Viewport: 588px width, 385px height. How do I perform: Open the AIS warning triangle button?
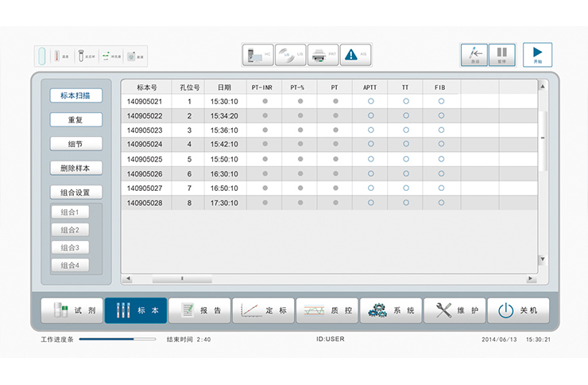pyautogui.click(x=355, y=55)
